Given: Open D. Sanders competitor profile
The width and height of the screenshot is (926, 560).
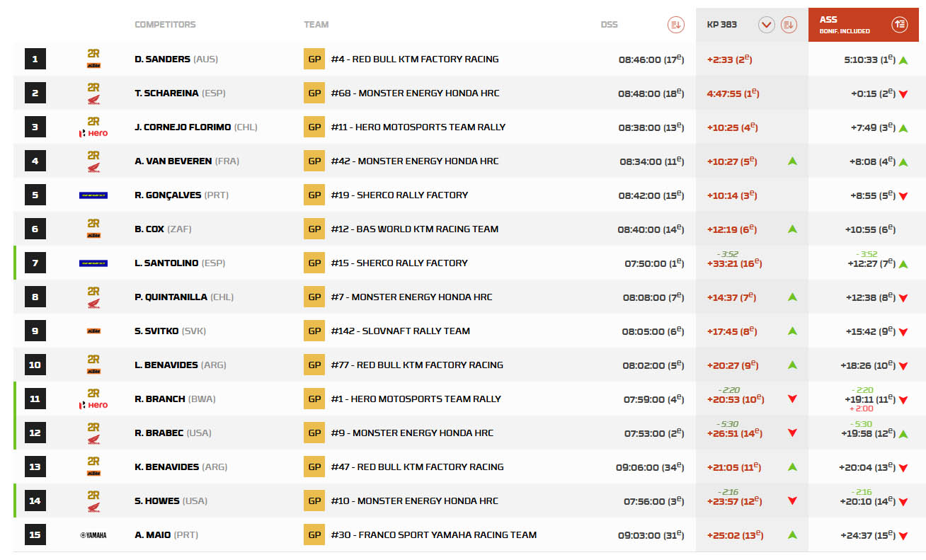Looking at the screenshot, I should click(x=162, y=59).
